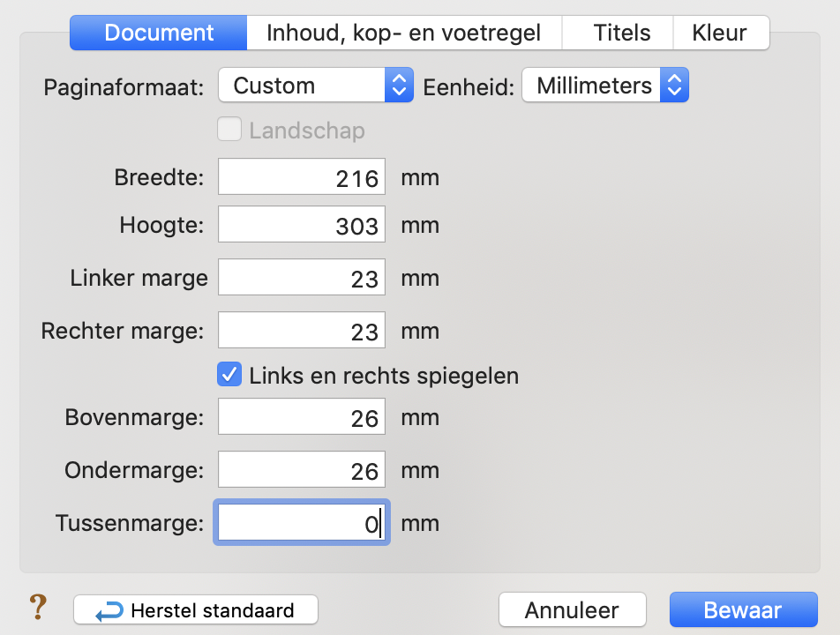This screenshot has width=840, height=635.
Task: Expand the Eenheid dropdown showing Millimeters
Action: click(x=604, y=86)
